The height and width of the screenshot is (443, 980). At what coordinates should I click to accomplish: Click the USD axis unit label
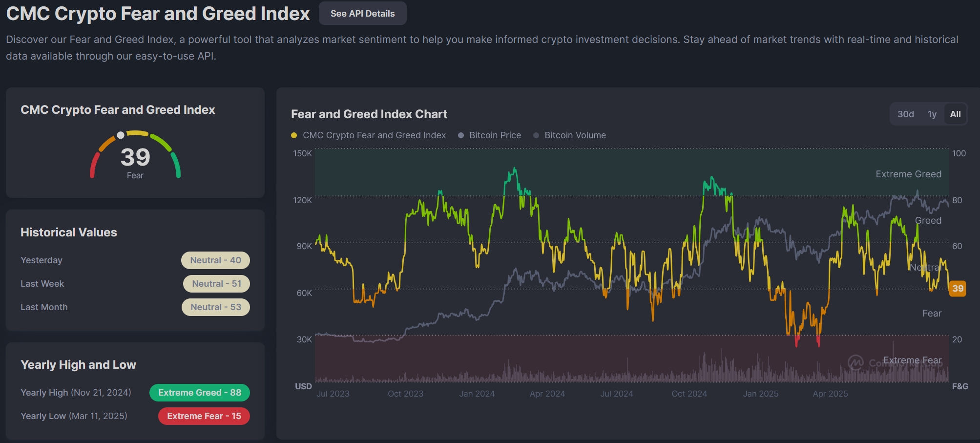pos(303,386)
